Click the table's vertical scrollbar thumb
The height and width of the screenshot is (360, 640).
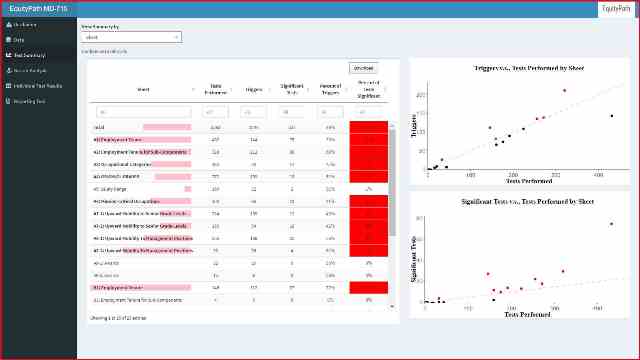click(x=392, y=182)
